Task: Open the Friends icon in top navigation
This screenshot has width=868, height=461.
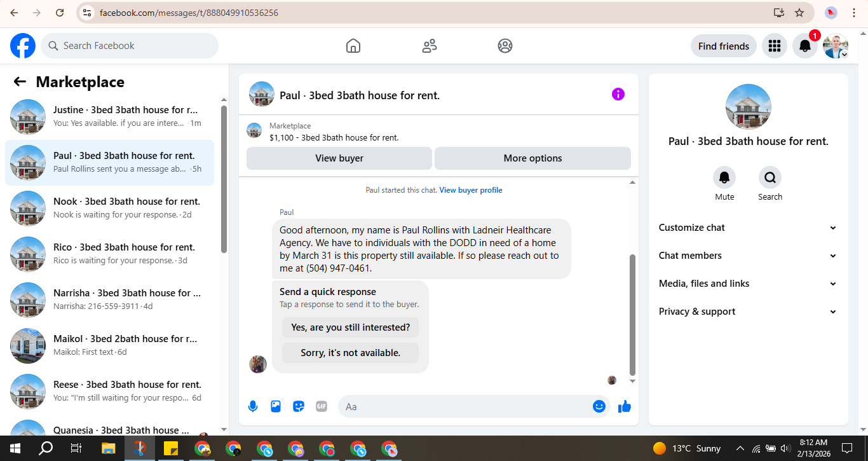Action: tap(430, 46)
